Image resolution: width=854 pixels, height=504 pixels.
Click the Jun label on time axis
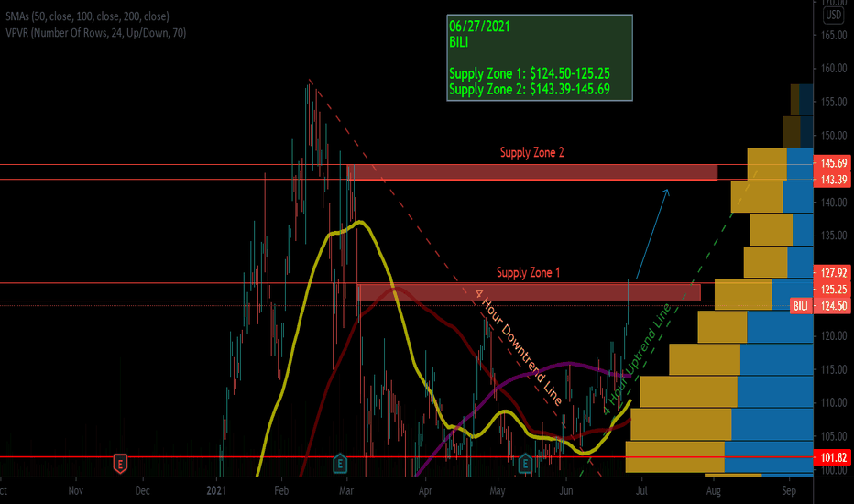pos(566,490)
